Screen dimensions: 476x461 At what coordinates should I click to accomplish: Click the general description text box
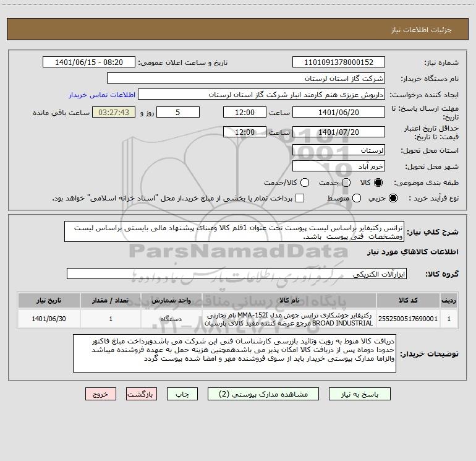[234, 232]
